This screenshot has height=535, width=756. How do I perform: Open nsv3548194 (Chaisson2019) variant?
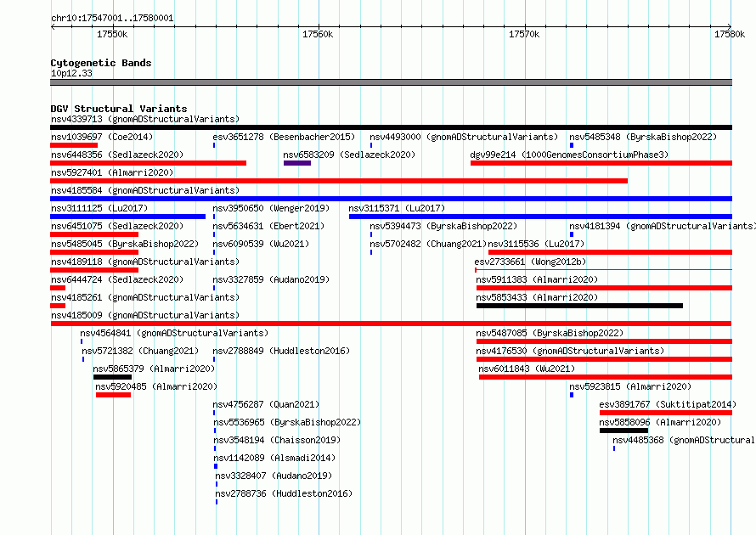coord(277,440)
